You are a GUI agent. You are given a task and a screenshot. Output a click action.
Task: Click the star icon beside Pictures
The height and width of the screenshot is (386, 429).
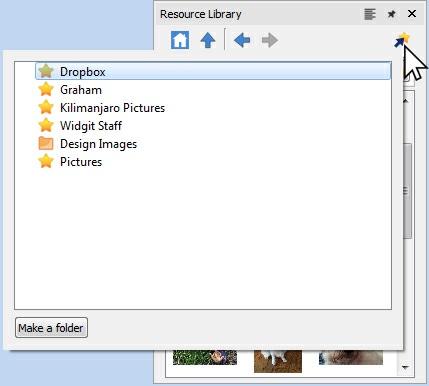[46, 161]
